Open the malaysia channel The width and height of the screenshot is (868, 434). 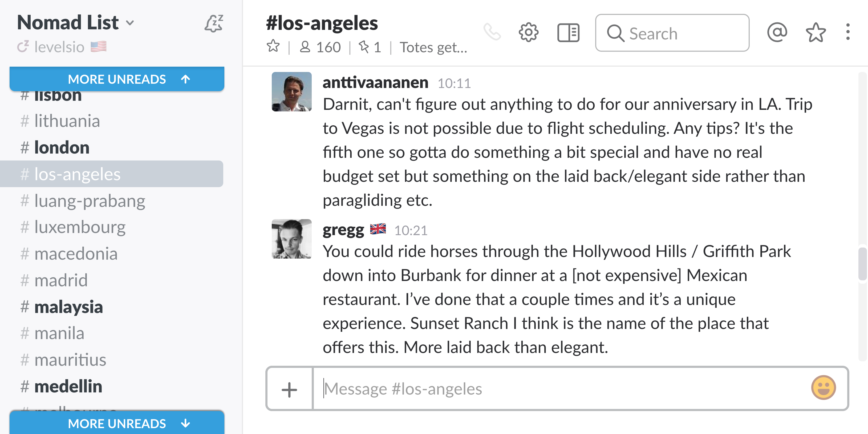pos(68,307)
